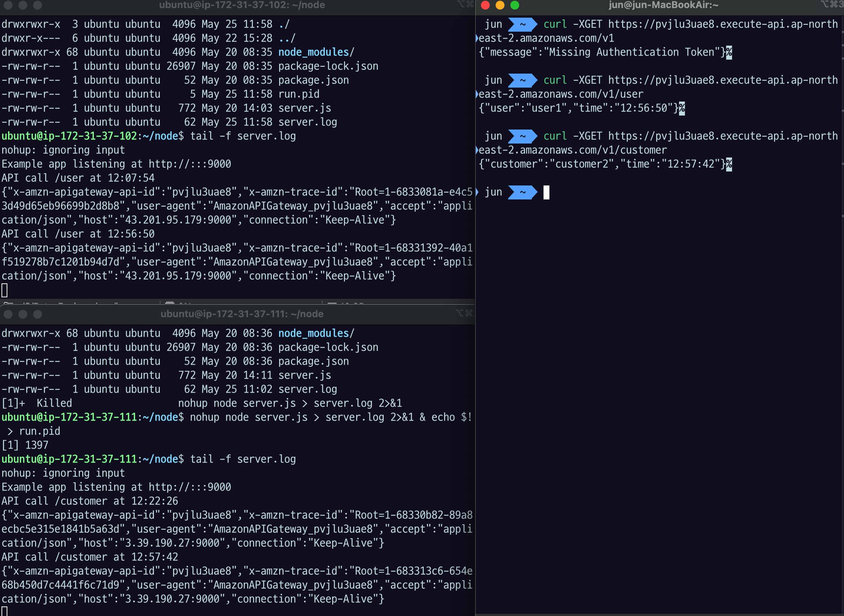Click the hollow cursor in the ip-172-31-37-102 terminal
The height and width of the screenshot is (616, 844).
(x=4, y=290)
